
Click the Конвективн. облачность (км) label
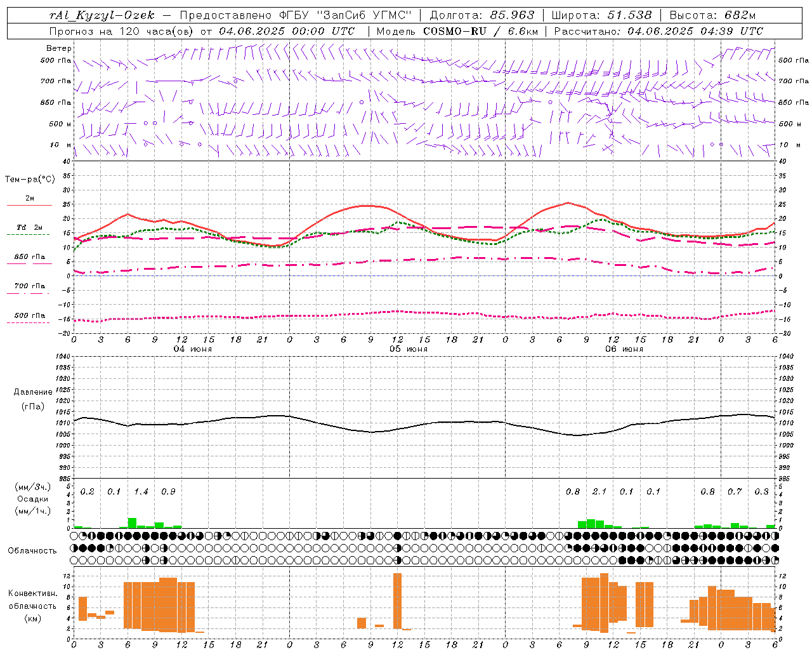[32, 606]
